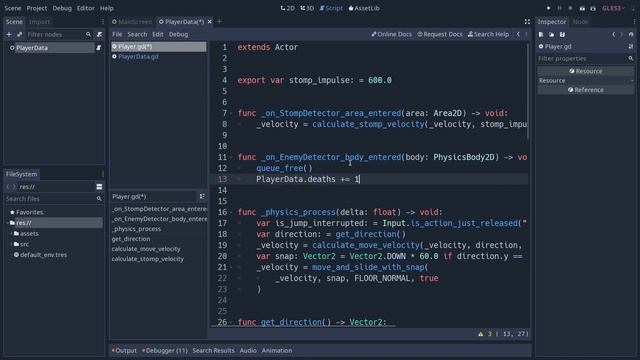Image resolution: width=640 pixels, height=360 pixels.
Task: Play the edited scene
Action: 582,8
